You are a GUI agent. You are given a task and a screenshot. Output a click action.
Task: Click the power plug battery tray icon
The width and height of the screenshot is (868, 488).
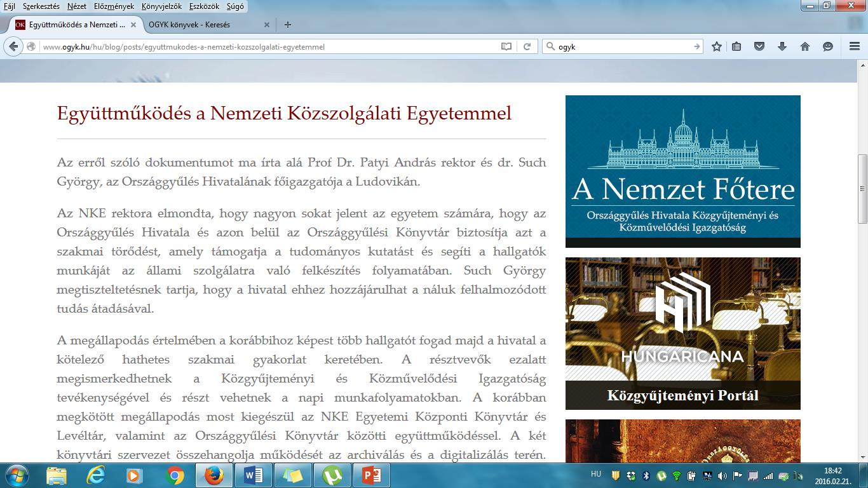[x=691, y=476]
